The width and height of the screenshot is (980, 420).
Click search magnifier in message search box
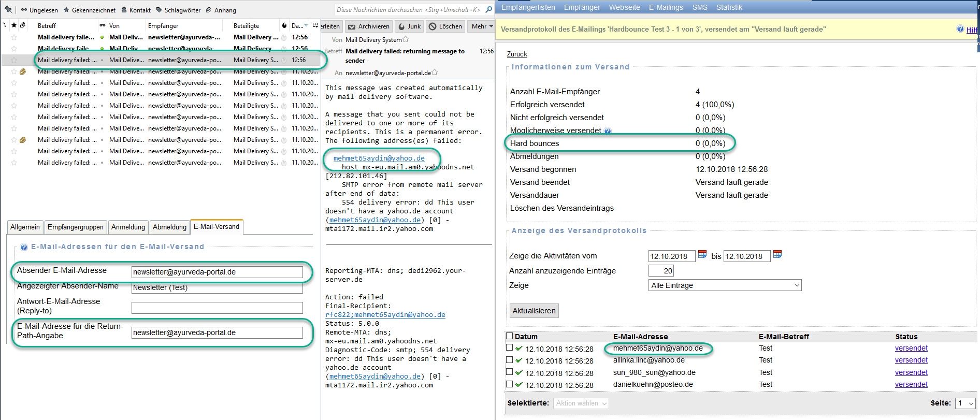click(488, 9)
